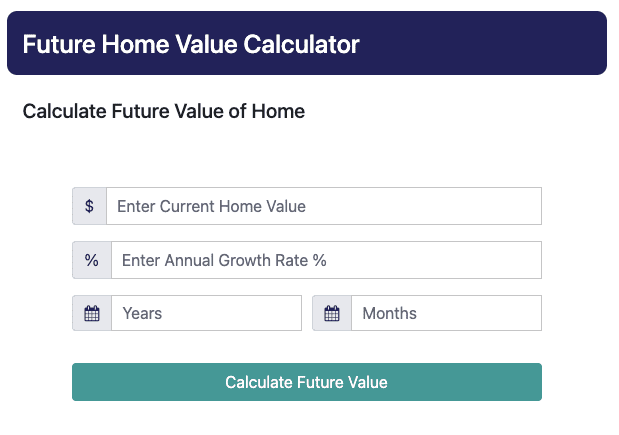Click the teal button's empty left portion

pyautogui.click(x=146, y=382)
